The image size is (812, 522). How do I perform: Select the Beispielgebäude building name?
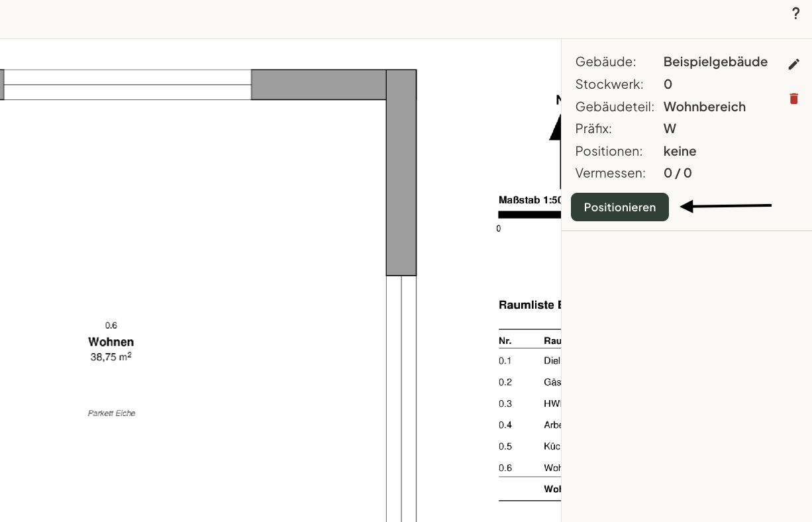[x=715, y=62]
